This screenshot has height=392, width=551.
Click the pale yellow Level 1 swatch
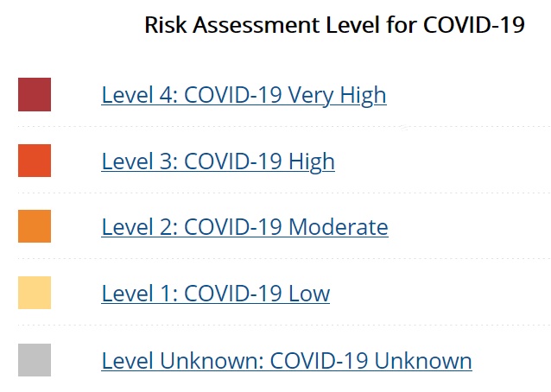point(35,293)
